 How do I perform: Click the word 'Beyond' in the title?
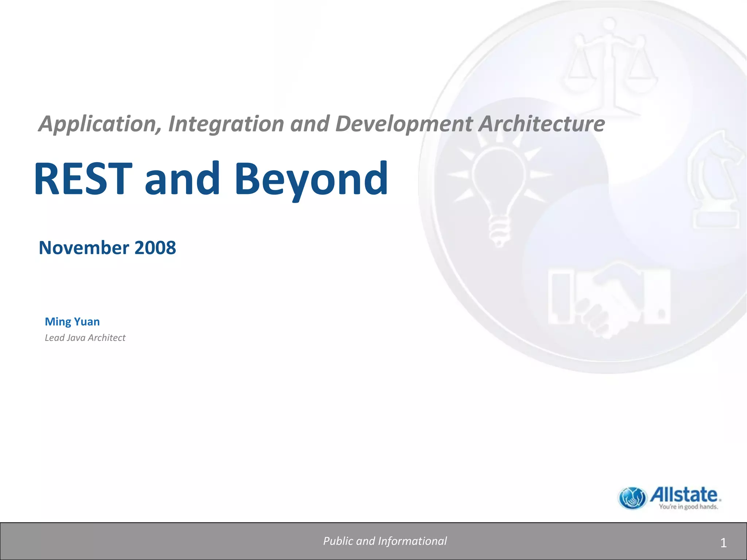311,179
